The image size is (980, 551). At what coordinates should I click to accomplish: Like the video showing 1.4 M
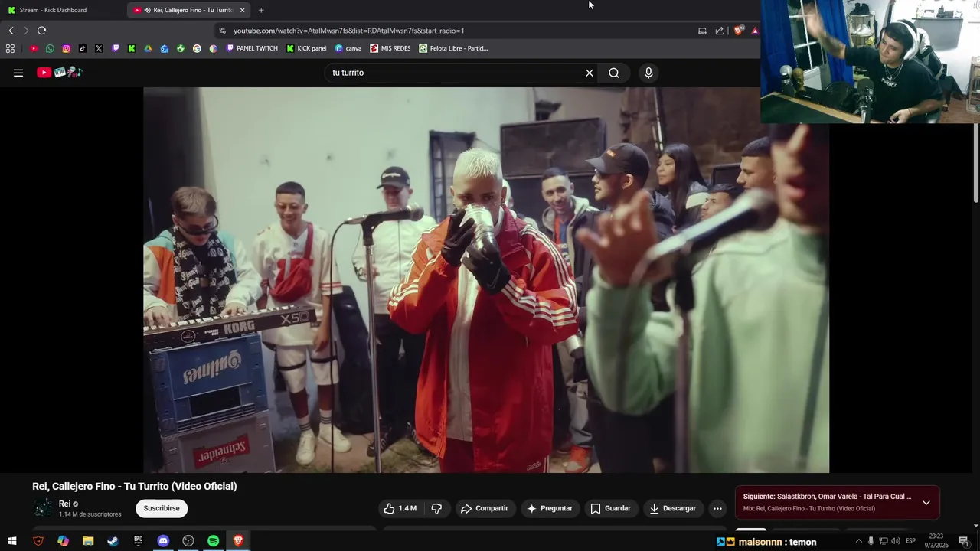pyautogui.click(x=400, y=508)
